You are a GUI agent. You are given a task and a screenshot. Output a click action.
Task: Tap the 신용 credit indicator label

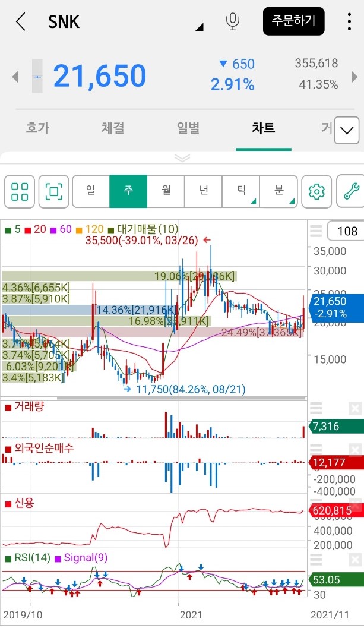19,503
